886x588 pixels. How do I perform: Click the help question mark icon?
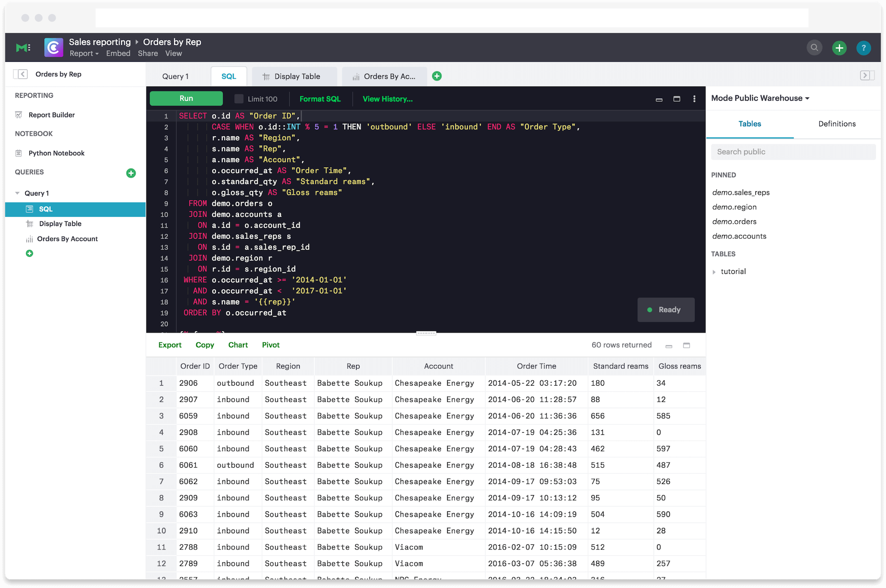pyautogui.click(x=864, y=48)
